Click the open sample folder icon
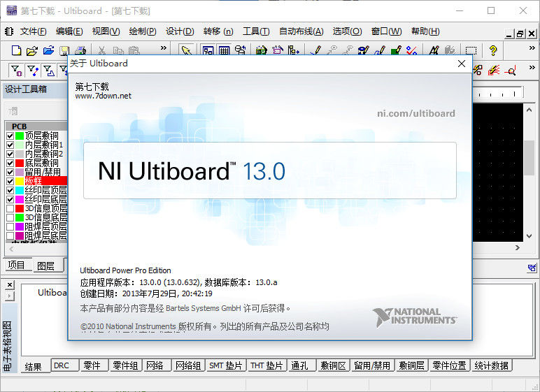This screenshot has height=392, width=540. pyautogui.click(x=48, y=50)
